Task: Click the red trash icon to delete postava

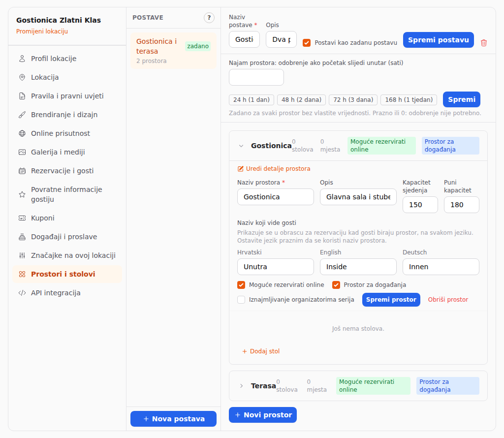Action: click(483, 43)
